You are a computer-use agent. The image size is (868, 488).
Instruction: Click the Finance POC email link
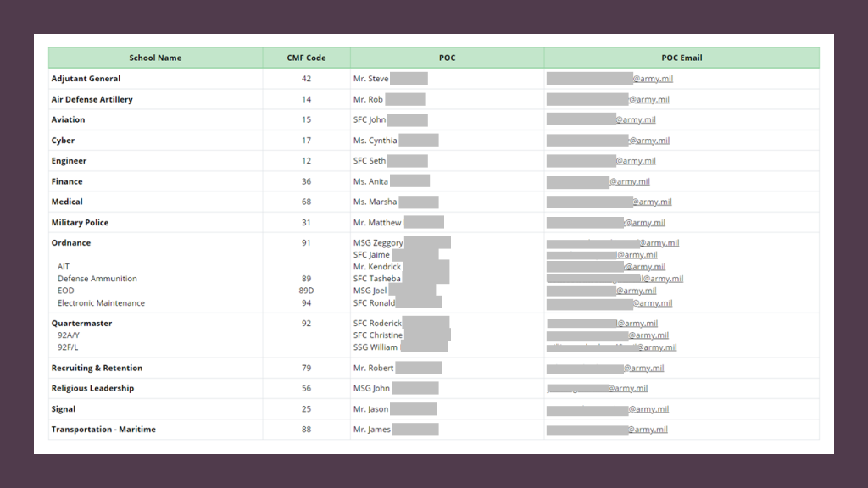click(x=598, y=181)
